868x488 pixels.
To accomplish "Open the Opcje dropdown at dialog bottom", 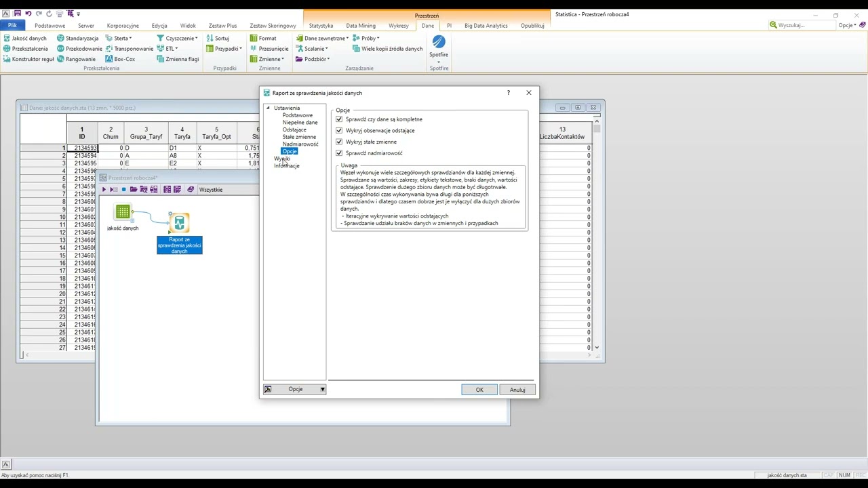I will click(x=295, y=389).
